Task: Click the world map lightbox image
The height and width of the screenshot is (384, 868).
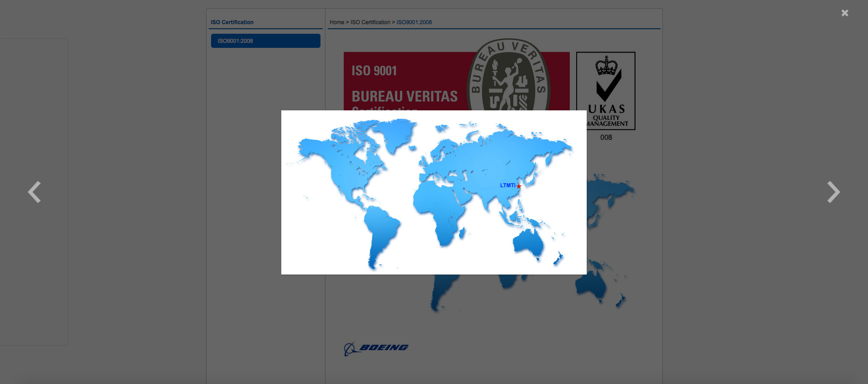Action: [434, 192]
